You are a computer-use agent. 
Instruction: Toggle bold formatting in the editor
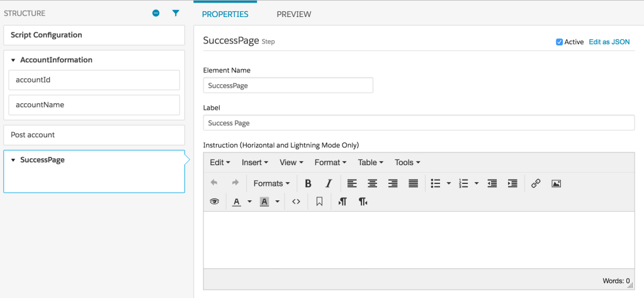pyautogui.click(x=308, y=183)
